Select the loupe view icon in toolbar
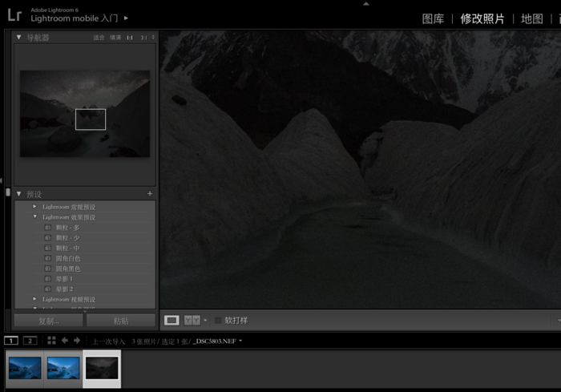Screen dimensions: 561x392 point(172,320)
